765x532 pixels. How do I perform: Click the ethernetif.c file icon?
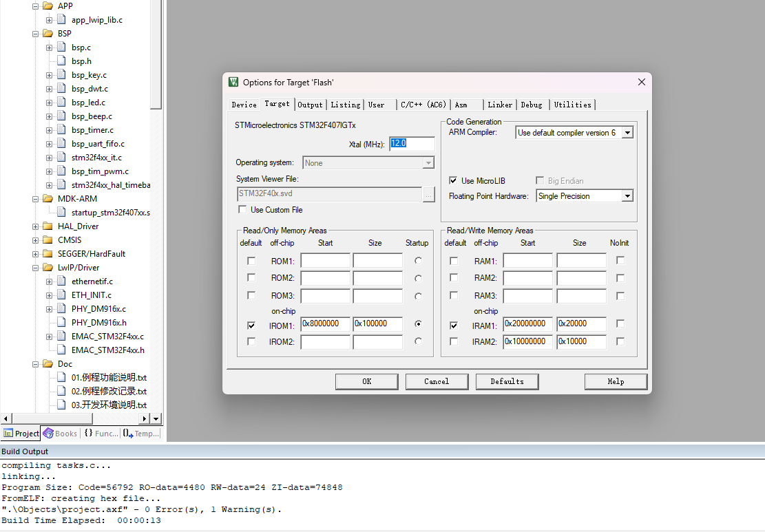(x=61, y=281)
